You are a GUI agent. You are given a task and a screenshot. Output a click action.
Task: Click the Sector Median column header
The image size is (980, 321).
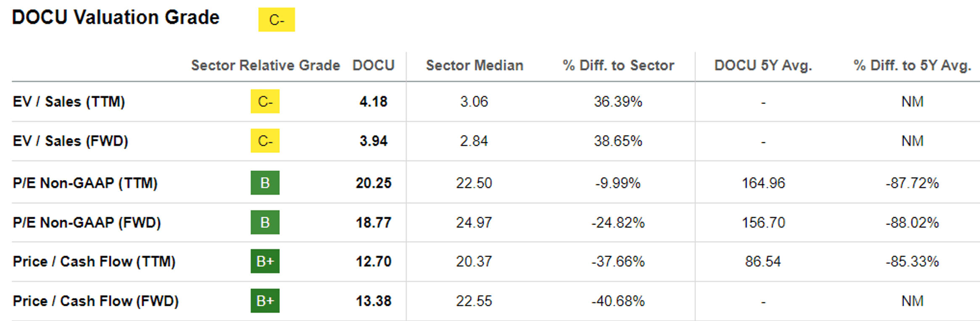tap(474, 65)
